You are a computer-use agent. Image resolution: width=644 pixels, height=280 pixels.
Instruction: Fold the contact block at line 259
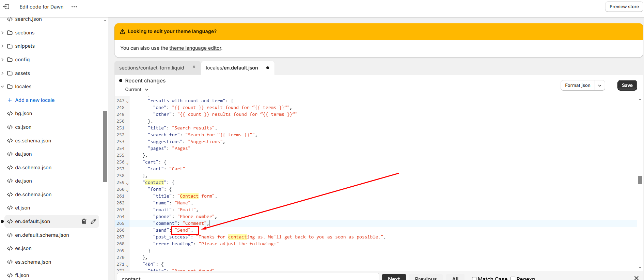tap(127, 183)
